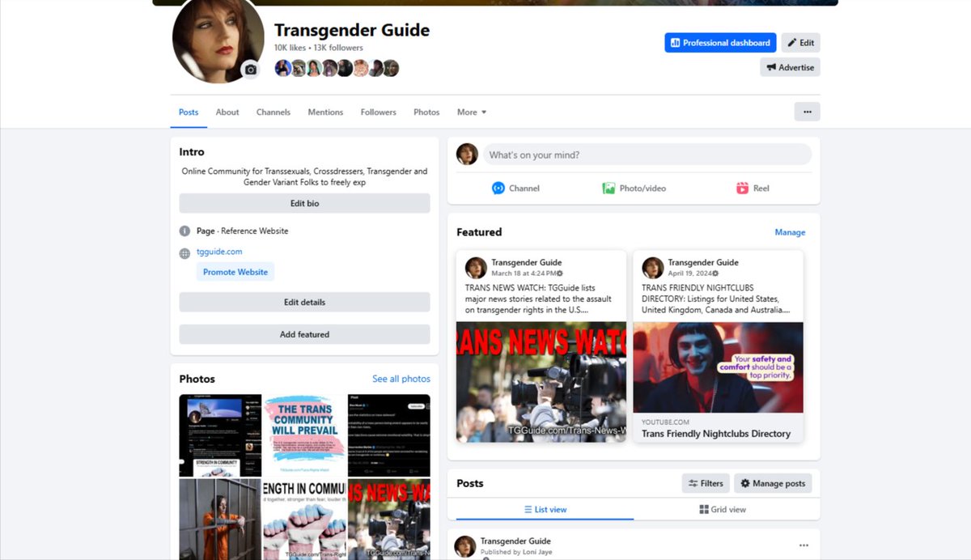Click the What's on your mind field

647,155
